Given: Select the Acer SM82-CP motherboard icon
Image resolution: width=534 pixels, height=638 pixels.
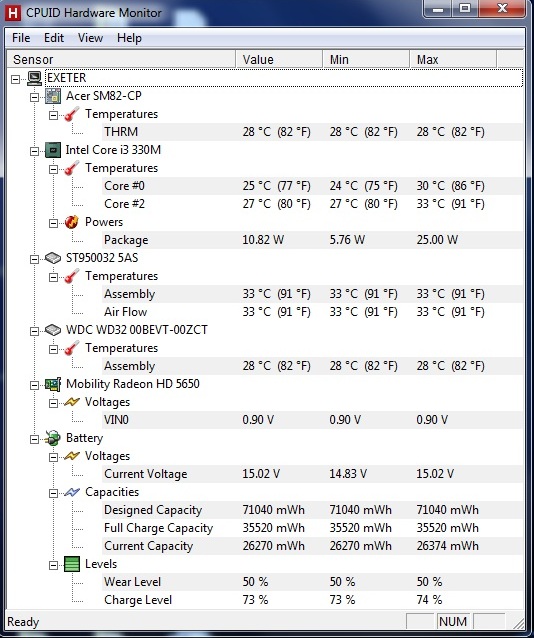Looking at the screenshot, I should (x=53, y=96).
